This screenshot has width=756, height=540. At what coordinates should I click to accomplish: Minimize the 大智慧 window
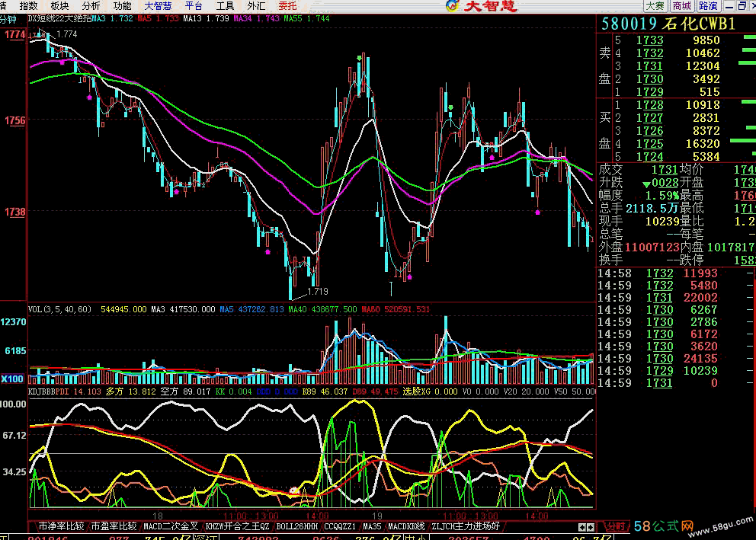729,6
